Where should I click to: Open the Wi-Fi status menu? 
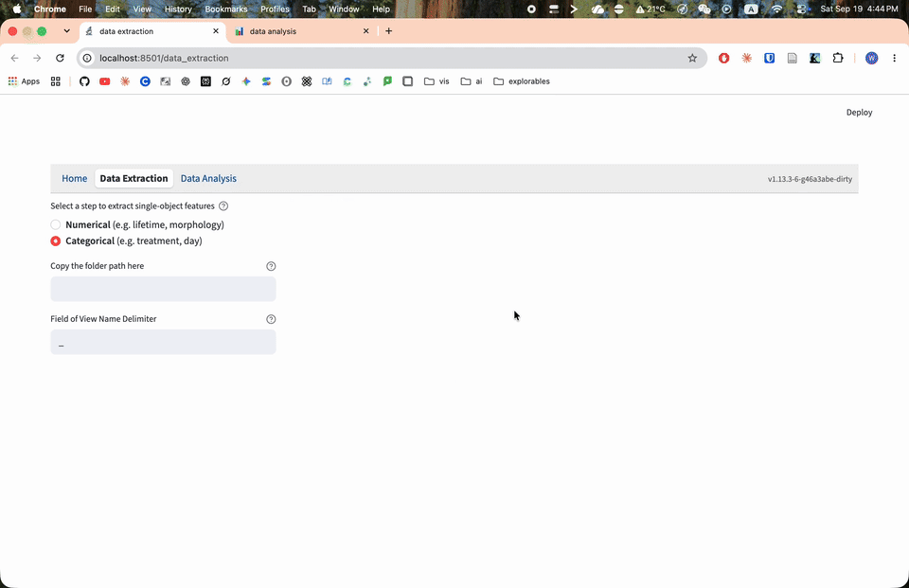777,9
